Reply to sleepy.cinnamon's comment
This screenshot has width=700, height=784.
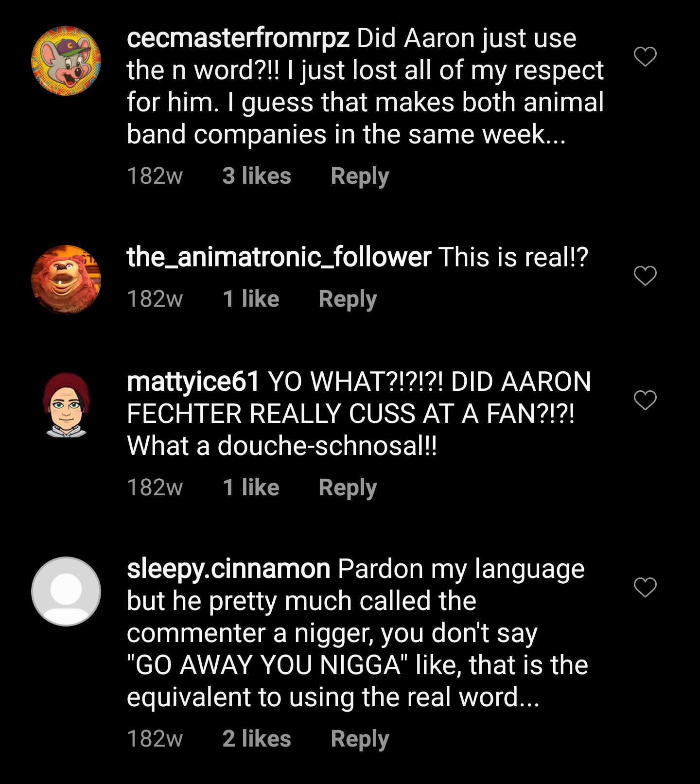pyautogui.click(x=360, y=739)
